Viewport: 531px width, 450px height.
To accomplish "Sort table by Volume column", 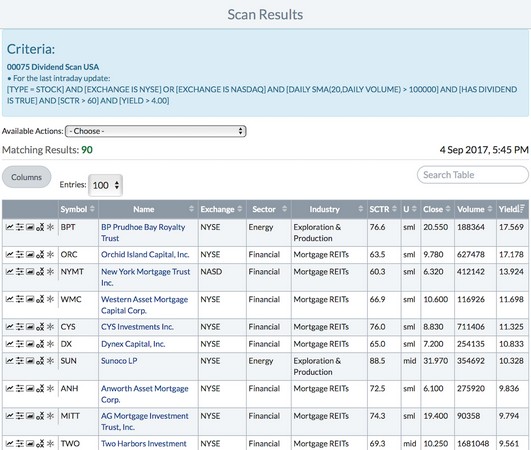I will 475,210.
